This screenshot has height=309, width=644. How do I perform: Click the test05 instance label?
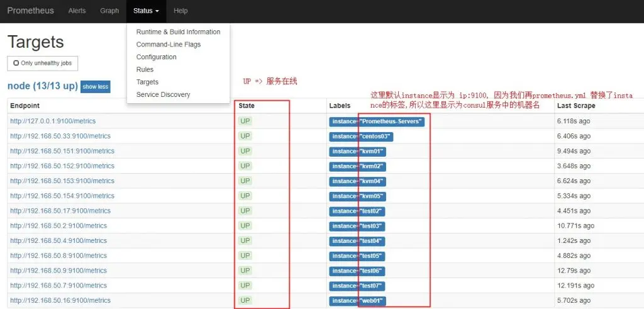click(x=357, y=256)
